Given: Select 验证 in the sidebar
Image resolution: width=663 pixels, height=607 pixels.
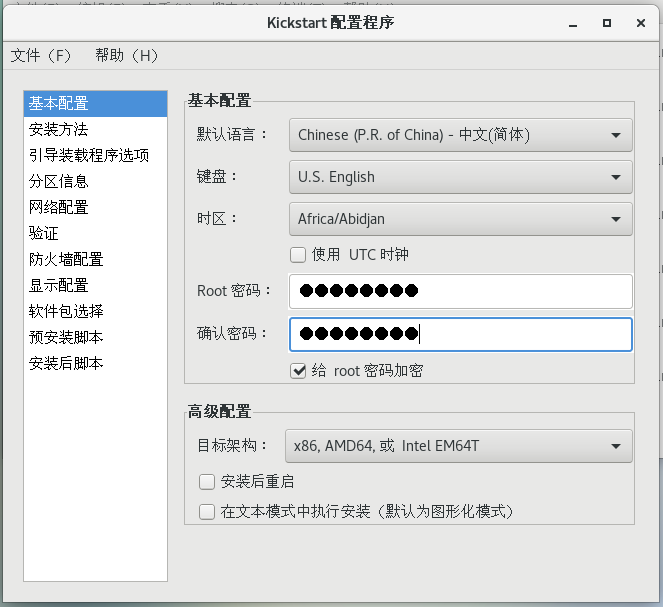Looking at the screenshot, I should pyautogui.click(x=96, y=233).
